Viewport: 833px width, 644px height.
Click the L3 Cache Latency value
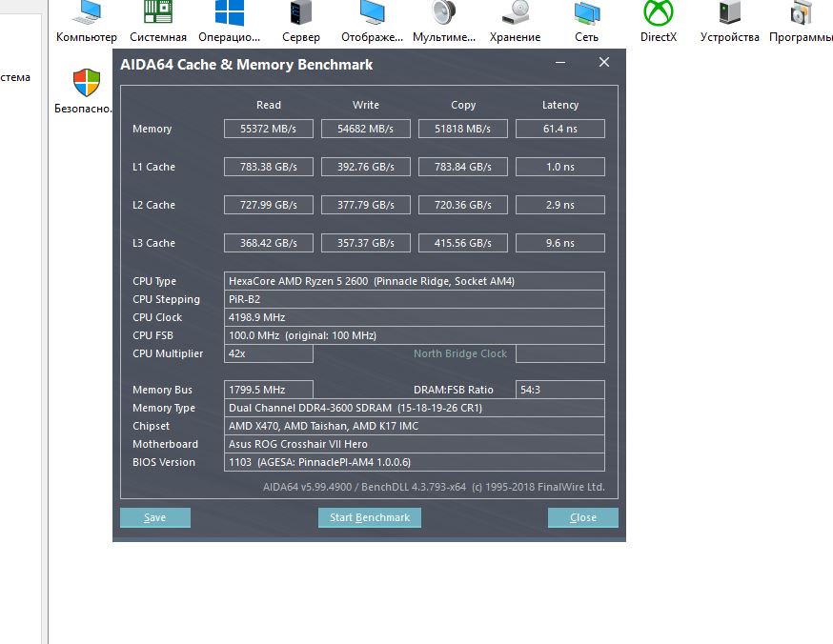pyautogui.click(x=559, y=243)
